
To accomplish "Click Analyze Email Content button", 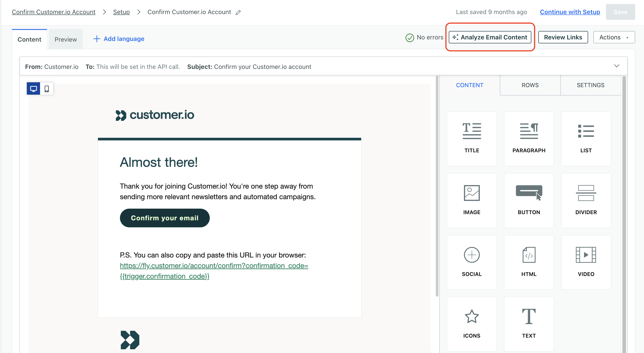I will (x=490, y=37).
